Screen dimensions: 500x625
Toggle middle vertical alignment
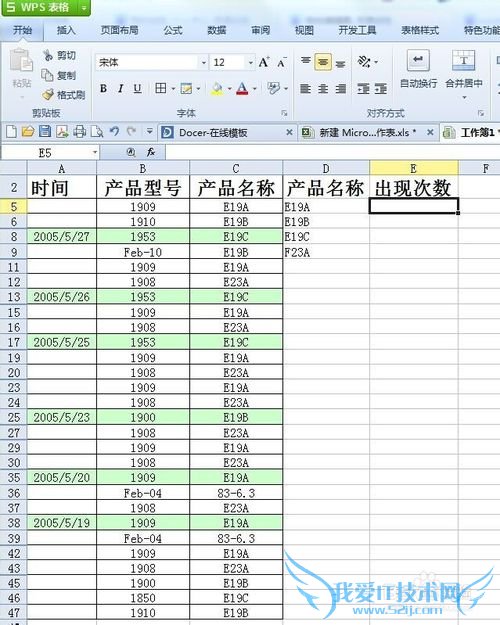(323, 62)
